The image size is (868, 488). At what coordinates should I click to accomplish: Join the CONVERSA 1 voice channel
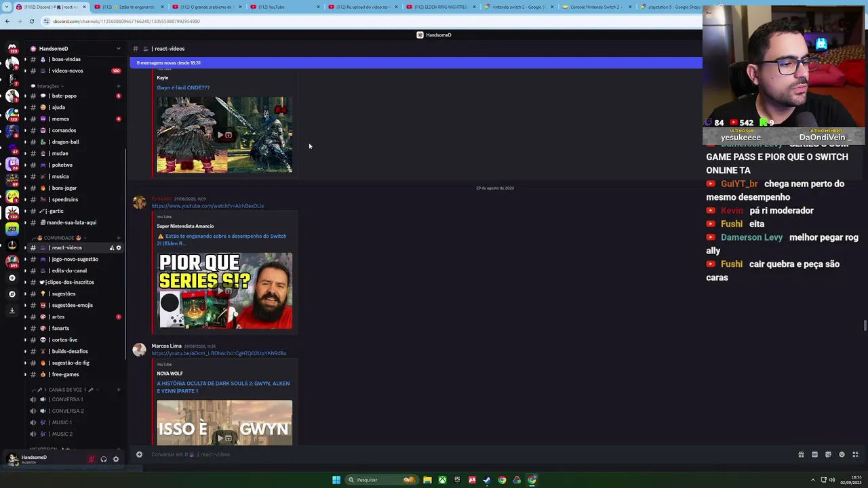(75, 399)
